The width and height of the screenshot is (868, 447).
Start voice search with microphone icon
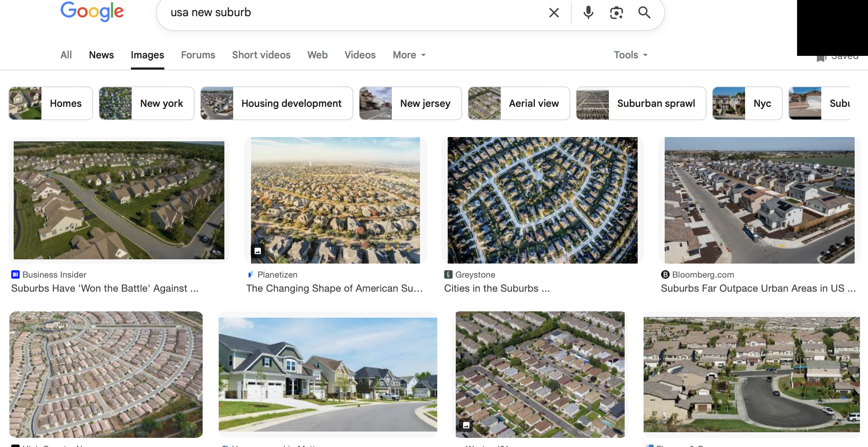click(588, 13)
